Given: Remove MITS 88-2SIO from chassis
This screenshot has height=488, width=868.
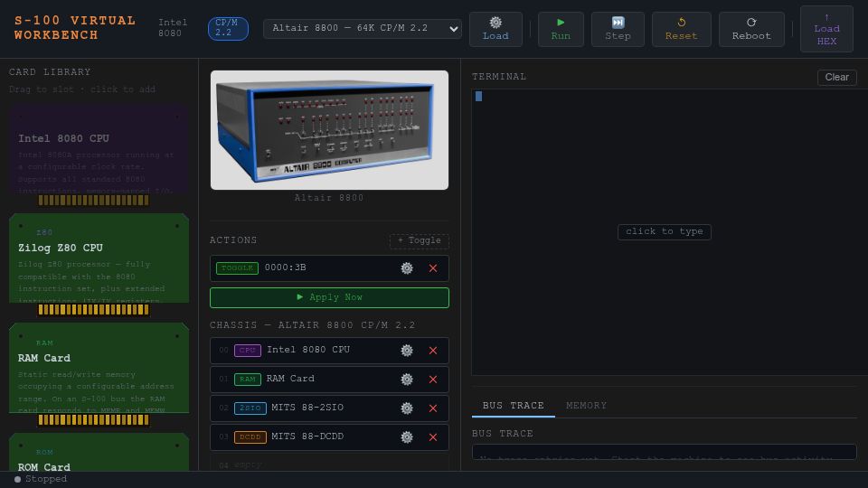Looking at the screenshot, I should pyautogui.click(x=433, y=408).
